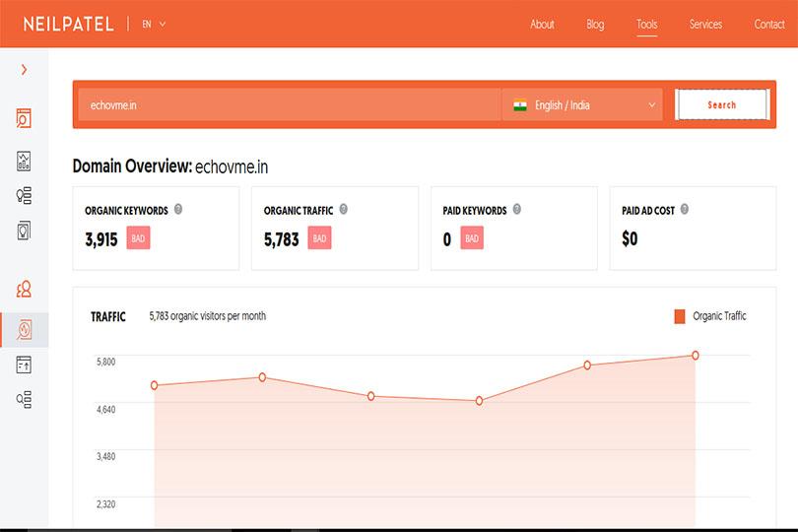The height and width of the screenshot is (532, 798).
Task: Click the fifth data point on traffic chart
Action: 587,366
